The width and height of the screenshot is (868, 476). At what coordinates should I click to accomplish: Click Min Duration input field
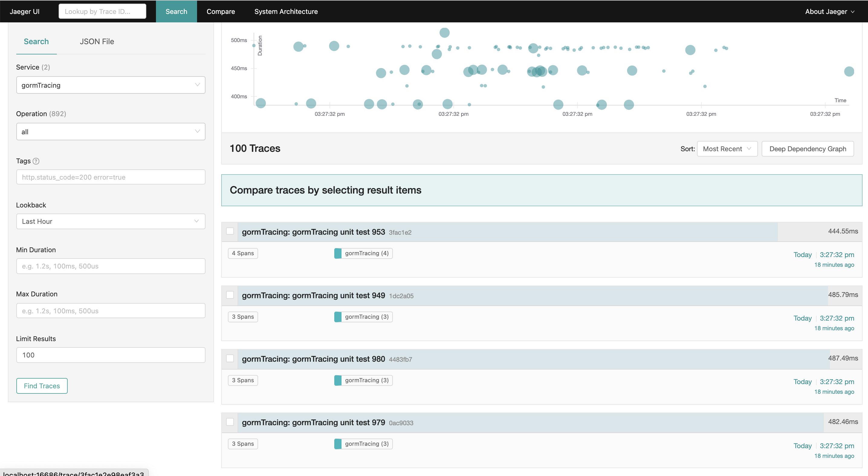[111, 266]
